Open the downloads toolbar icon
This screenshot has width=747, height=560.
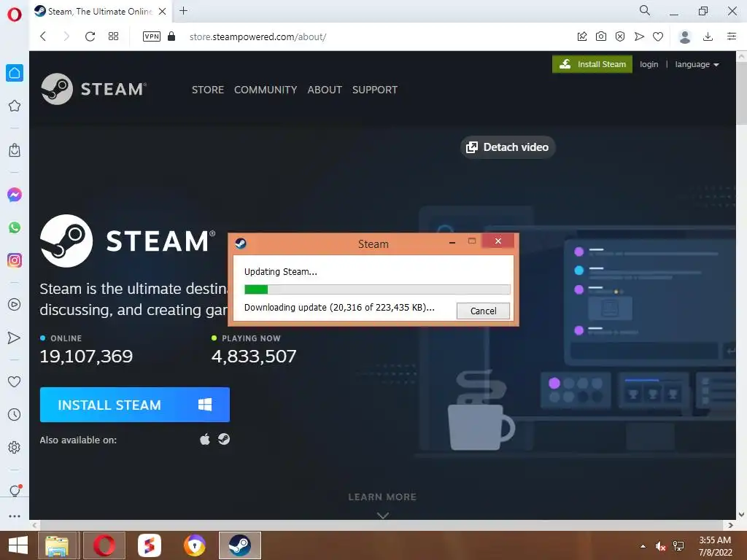pyautogui.click(x=708, y=36)
